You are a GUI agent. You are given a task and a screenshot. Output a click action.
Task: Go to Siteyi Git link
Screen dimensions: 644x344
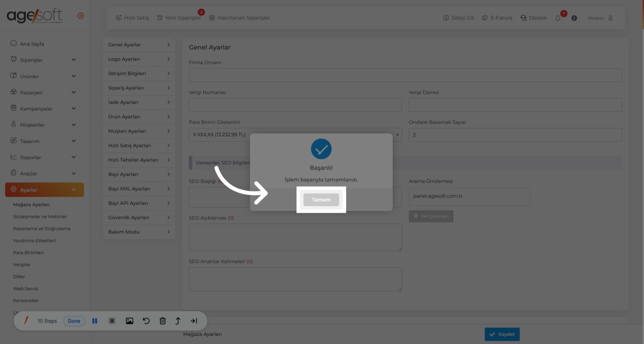[459, 18]
